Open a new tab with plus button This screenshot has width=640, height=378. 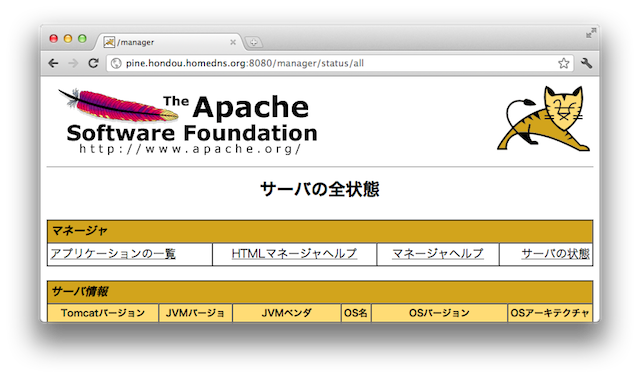point(253,42)
